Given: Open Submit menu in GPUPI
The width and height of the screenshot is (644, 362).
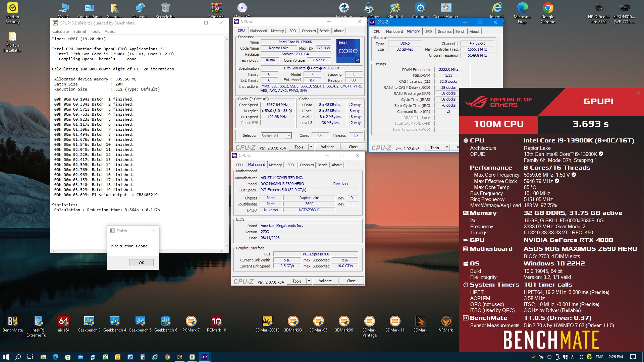Looking at the screenshot, I should [x=79, y=32].
